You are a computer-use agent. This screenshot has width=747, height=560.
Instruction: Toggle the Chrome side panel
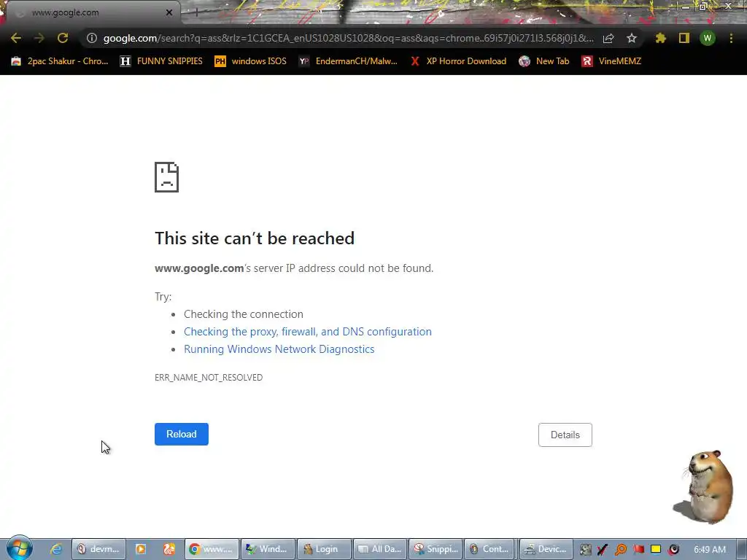tap(684, 38)
